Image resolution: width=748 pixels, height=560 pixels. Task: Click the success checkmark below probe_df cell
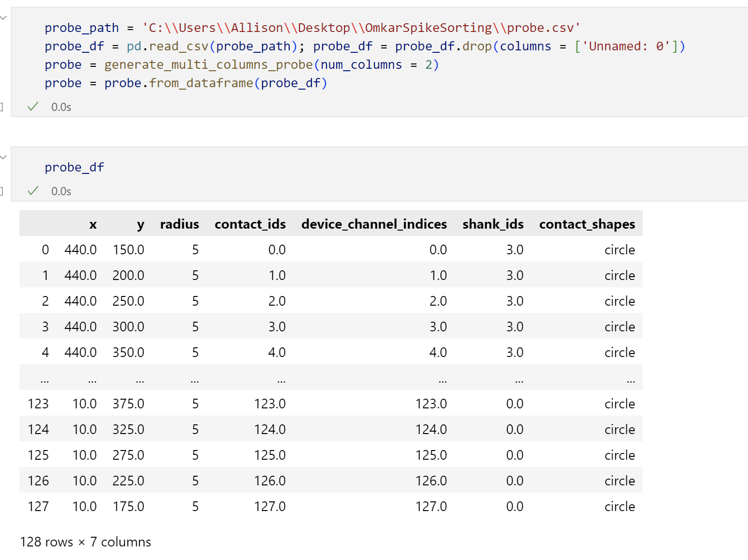click(x=32, y=191)
